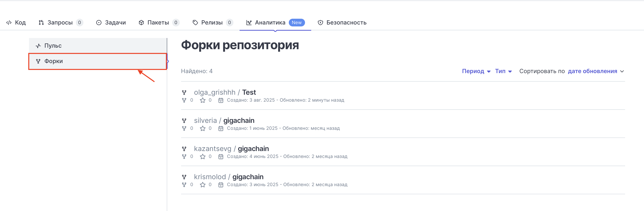Click the star icon in olga_grishhh row
This screenshot has height=211, width=644.
click(x=203, y=100)
